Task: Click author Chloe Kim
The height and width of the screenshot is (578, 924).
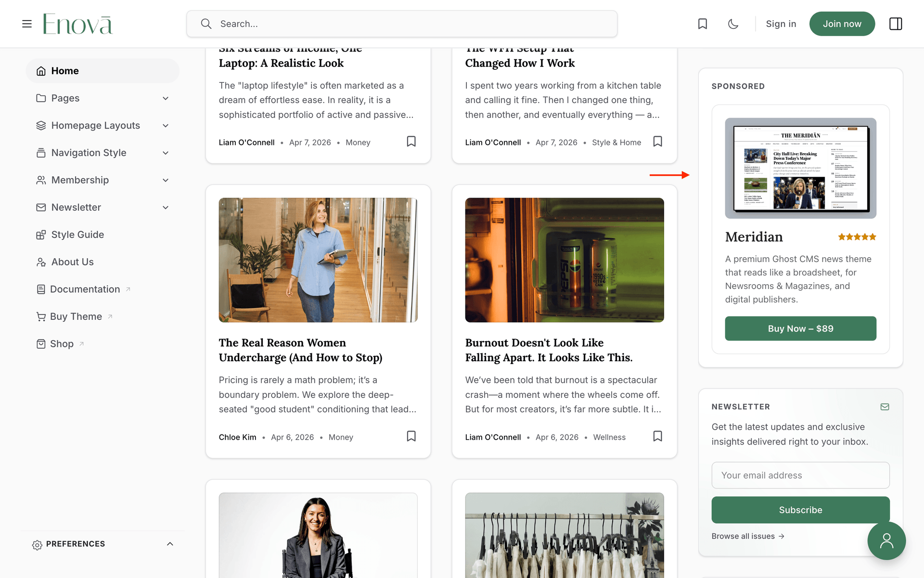Action: [x=238, y=437]
